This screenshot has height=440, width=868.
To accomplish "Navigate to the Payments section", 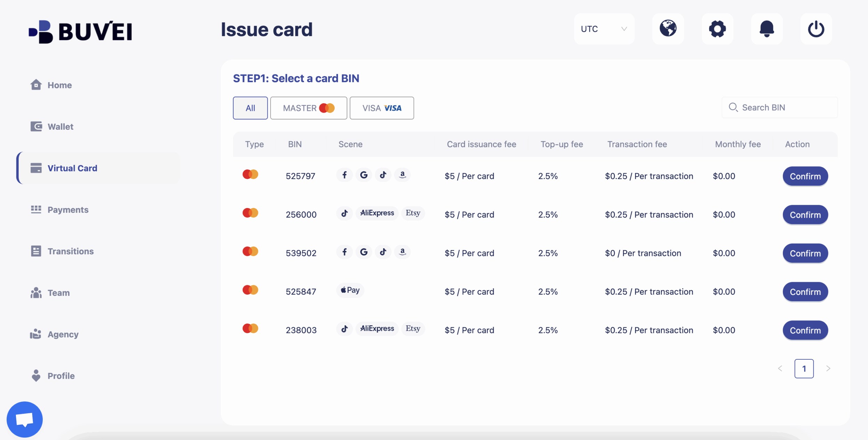I will tap(68, 209).
